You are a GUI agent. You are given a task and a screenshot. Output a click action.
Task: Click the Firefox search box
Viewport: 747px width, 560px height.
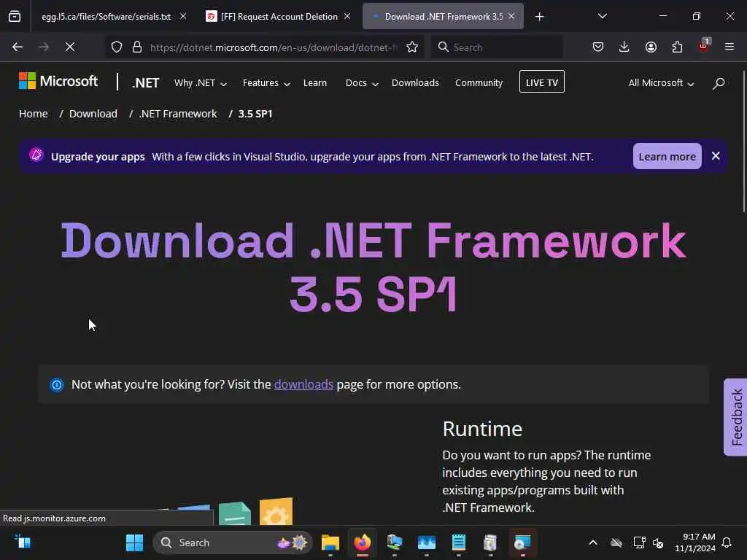click(x=497, y=47)
